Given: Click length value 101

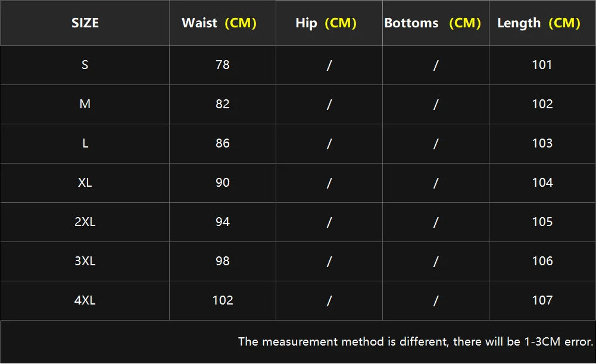Looking at the screenshot, I should coord(542,65).
